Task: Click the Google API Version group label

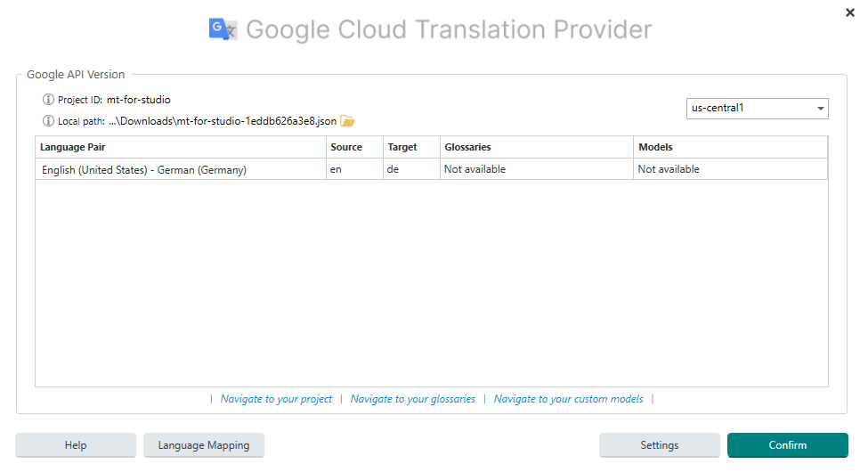Action: 76,74
